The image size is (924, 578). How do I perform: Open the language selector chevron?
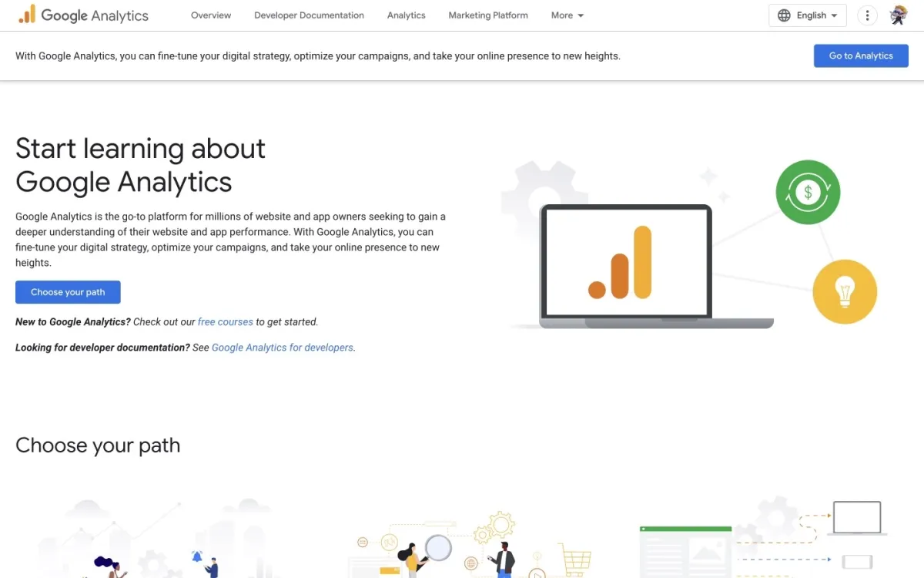pyautogui.click(x=832, y=15)
